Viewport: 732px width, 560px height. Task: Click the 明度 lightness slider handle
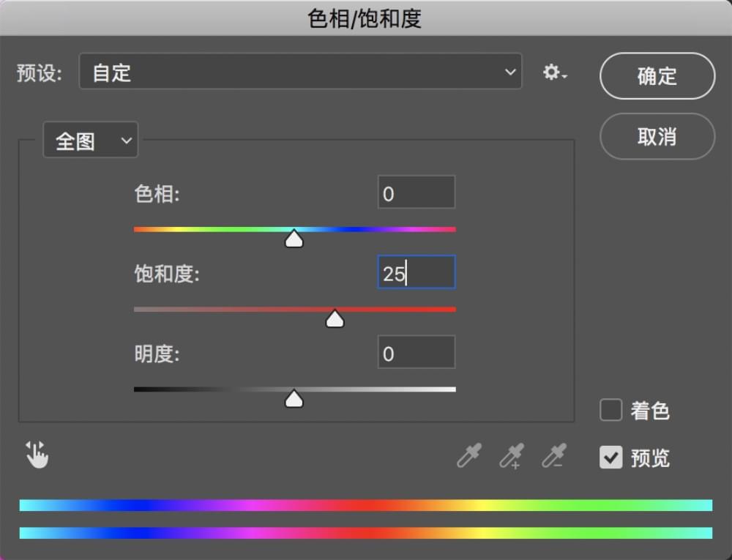click(x=294, y=398)
